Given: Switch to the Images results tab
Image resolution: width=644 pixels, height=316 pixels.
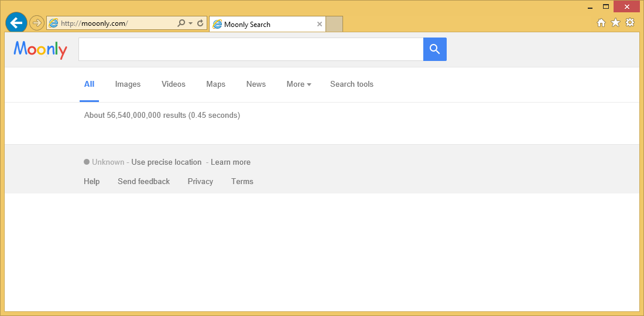Looking at the screenshot, I should (128, 84).
